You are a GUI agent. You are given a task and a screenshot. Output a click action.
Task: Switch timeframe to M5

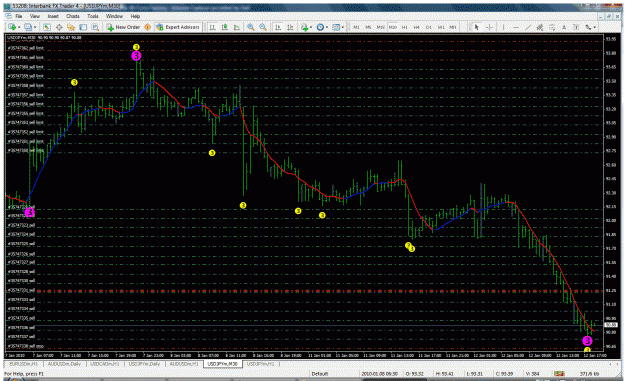point(368,27)
